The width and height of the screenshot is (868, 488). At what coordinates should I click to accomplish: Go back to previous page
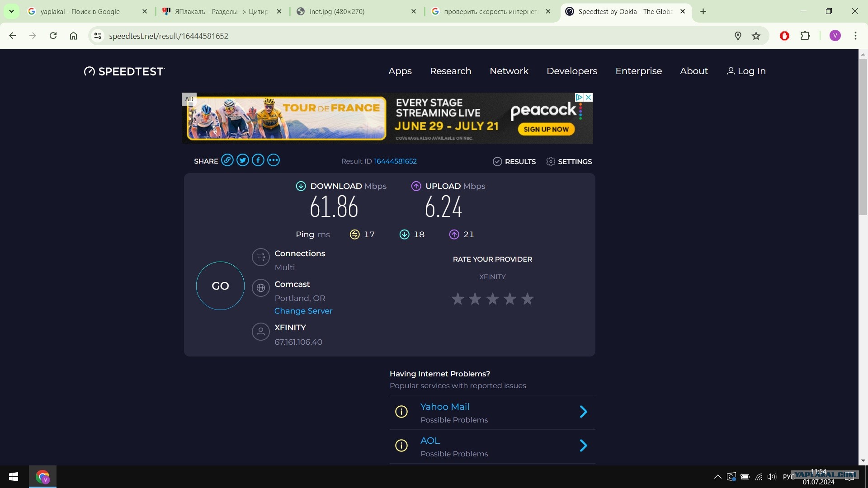pos(13,36)
